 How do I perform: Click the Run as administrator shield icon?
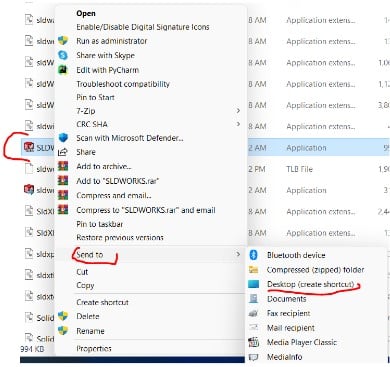tap(63, 41)
